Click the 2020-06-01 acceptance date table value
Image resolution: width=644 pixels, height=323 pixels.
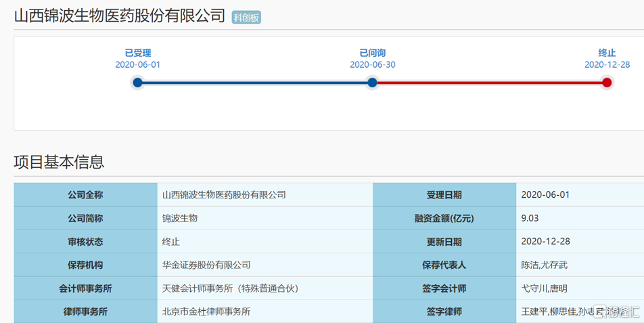(545, 195)
